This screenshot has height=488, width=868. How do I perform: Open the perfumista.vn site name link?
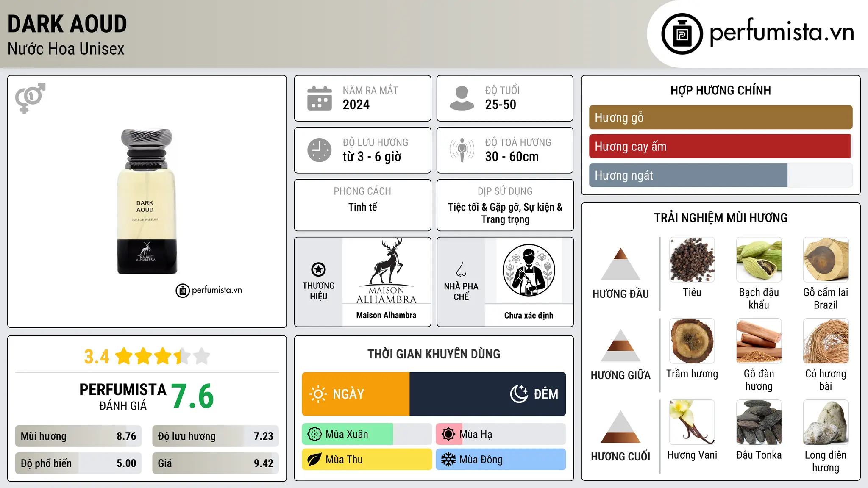point(782,32)
